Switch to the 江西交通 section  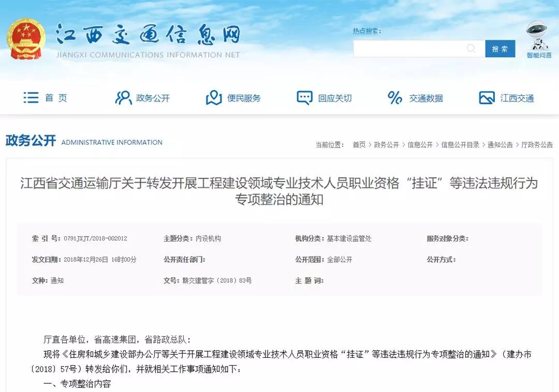coord(518,98)
